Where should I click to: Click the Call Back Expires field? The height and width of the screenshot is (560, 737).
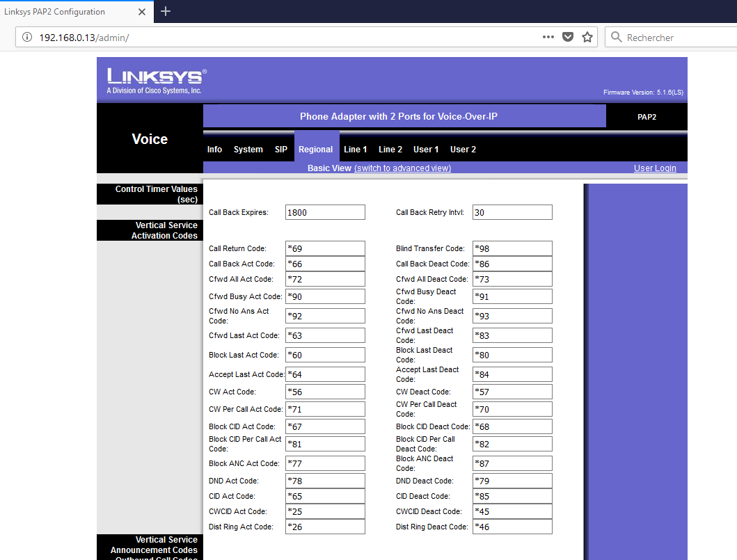(x=325, y=212)
